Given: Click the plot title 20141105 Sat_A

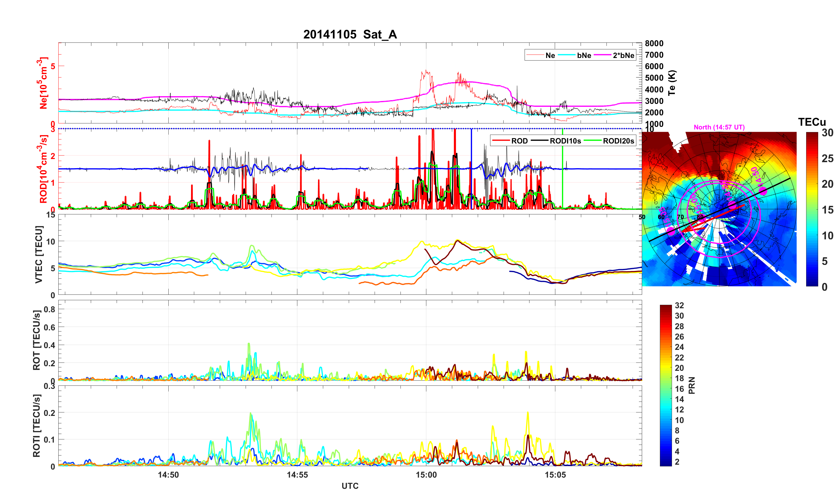Looking at the screenshot, I should click(350, 34).
